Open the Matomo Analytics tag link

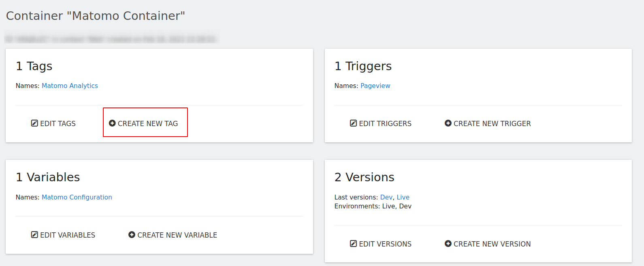coord(70,86)
